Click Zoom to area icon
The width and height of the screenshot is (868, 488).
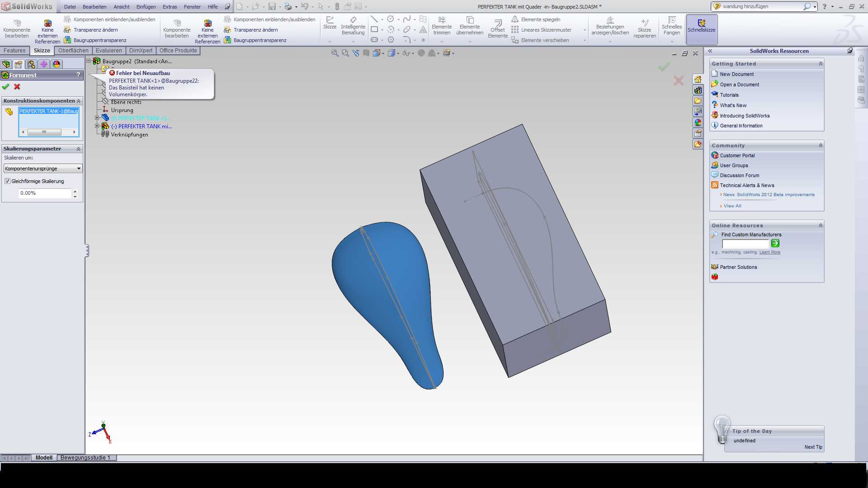[x=345, y=53]
